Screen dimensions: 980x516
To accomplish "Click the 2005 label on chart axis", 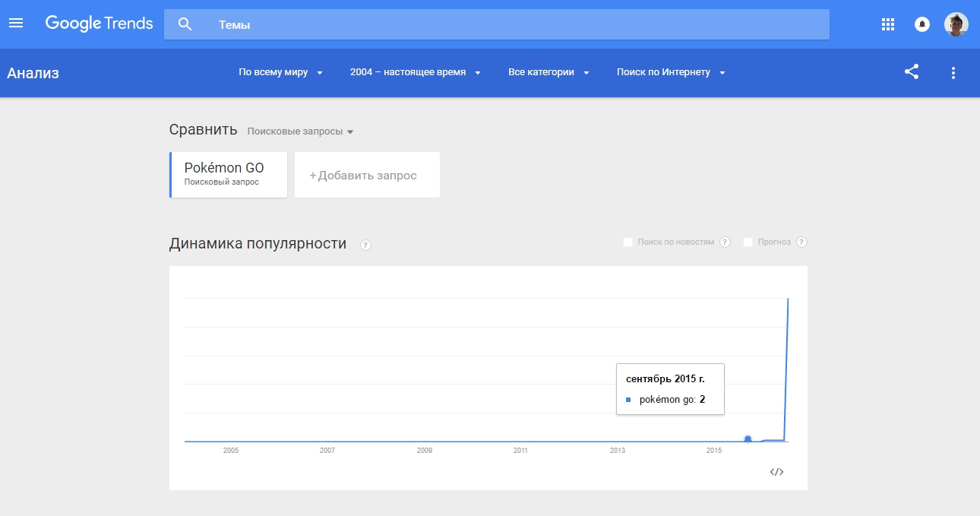I will click(231, 451).
